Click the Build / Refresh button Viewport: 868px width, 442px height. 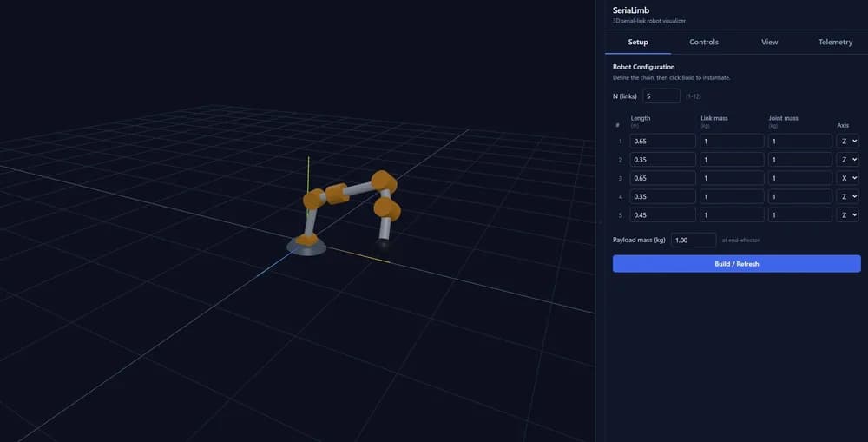736,264
